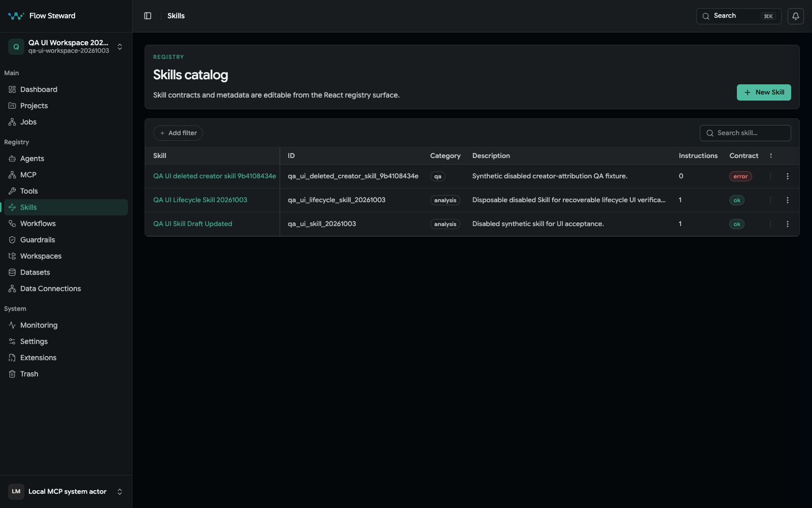Image resolution: width=812 pixels, height=508 pixels.
Task: Open the global Search box
Action: [739, 16]
